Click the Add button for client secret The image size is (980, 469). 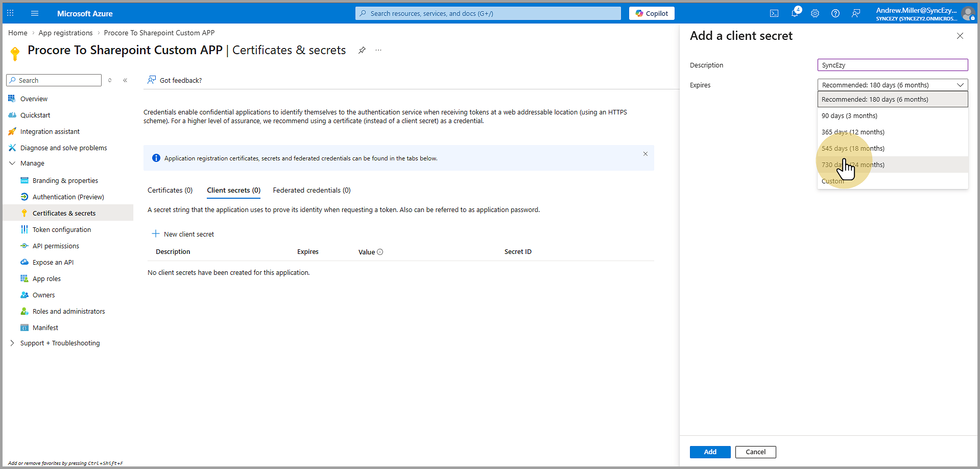[710, 452]
